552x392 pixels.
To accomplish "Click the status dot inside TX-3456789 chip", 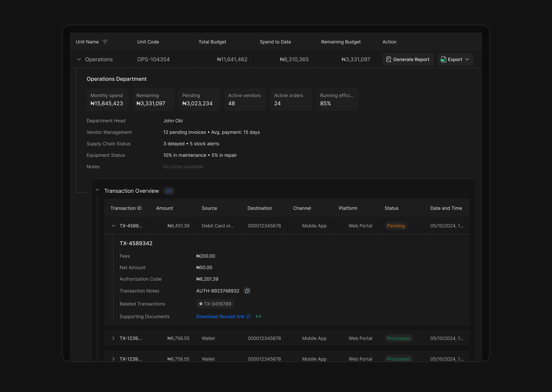I will click(x=201, y=304).
